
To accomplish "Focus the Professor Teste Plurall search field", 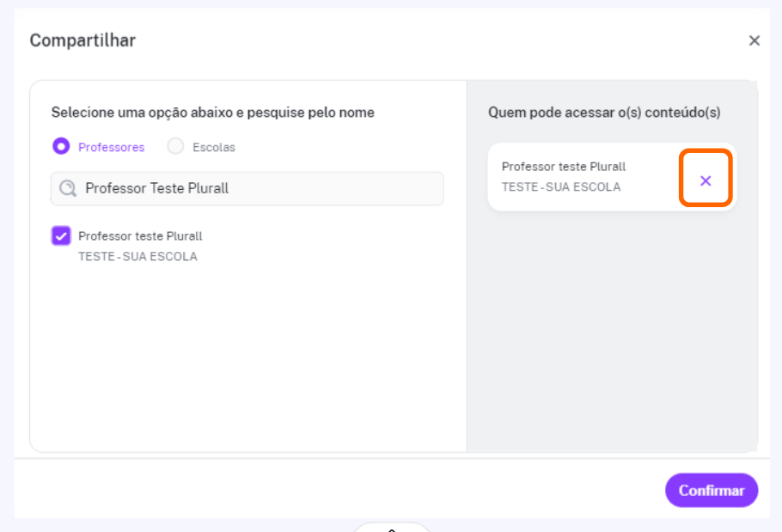I will [x=247, y=188].
